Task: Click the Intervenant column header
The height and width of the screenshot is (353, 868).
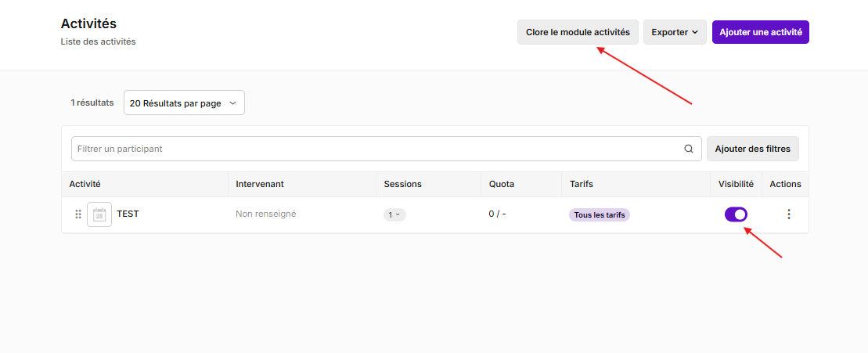Action: (260, 184)
